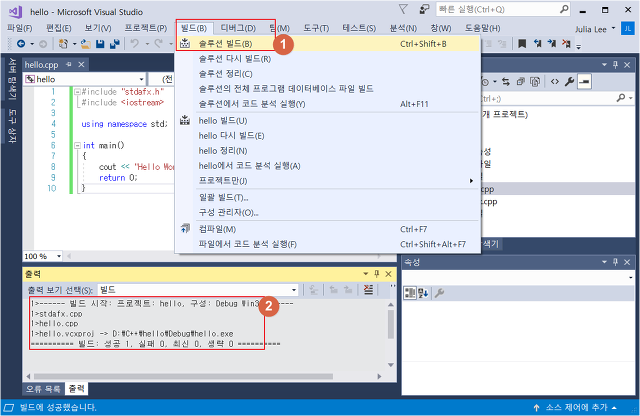
Task: Toggle bookmark with the Bookmark flag icon
Action: 522,44
